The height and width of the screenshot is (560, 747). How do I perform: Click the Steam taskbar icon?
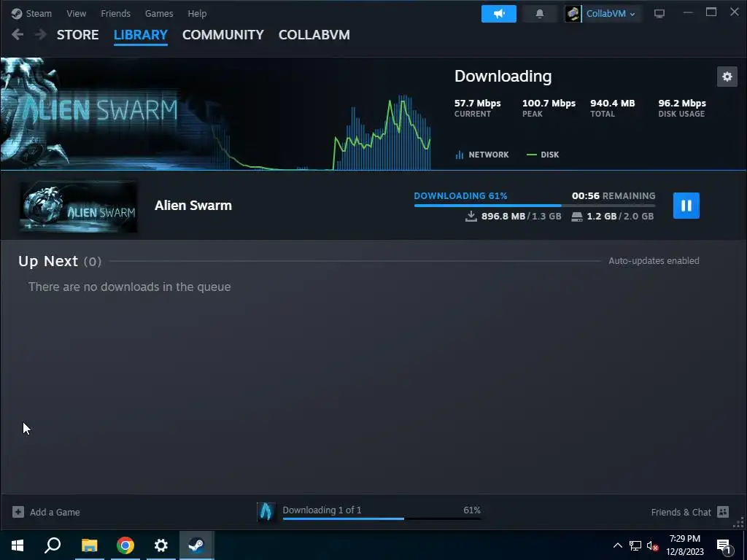point(197,545)
